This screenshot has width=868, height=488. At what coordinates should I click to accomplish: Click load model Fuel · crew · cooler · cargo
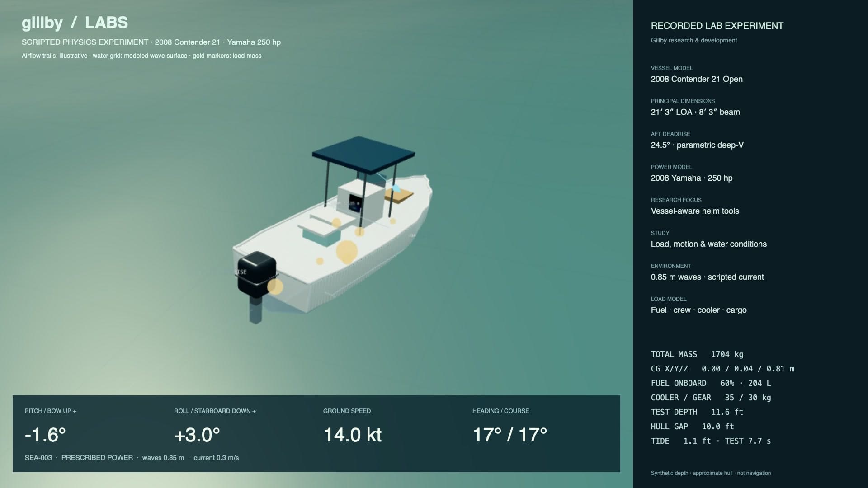pos(698,310)
